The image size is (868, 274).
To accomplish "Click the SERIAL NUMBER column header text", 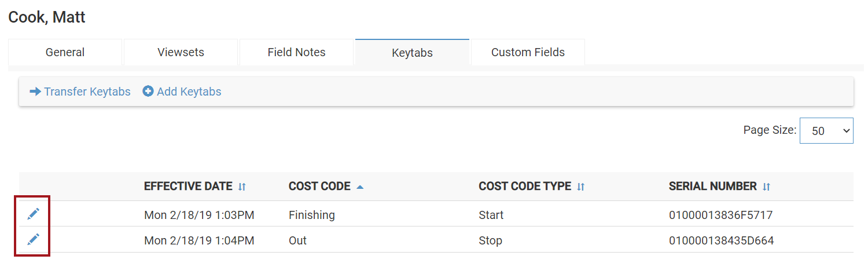I will tap(712, 187).
